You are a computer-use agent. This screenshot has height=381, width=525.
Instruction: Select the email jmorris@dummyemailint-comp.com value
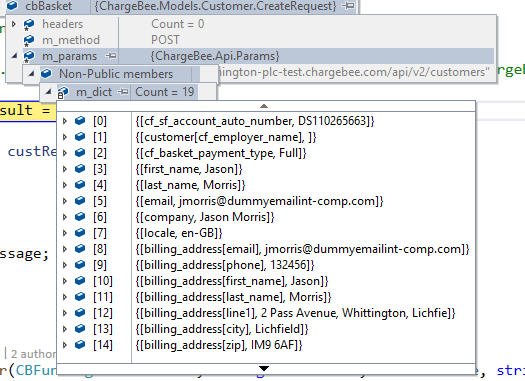(259, 201)
